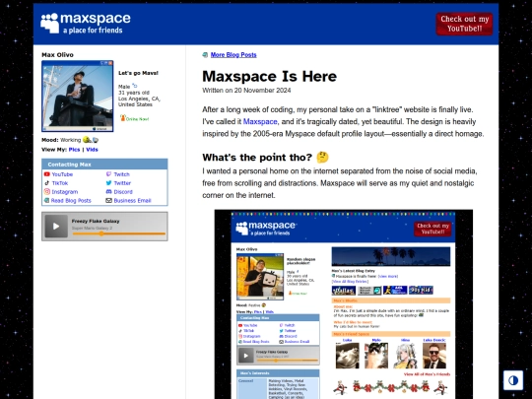The width and height of the screenshot is (532, 399).
Task: Click the Business Email envelope icon
Action: 108,201
